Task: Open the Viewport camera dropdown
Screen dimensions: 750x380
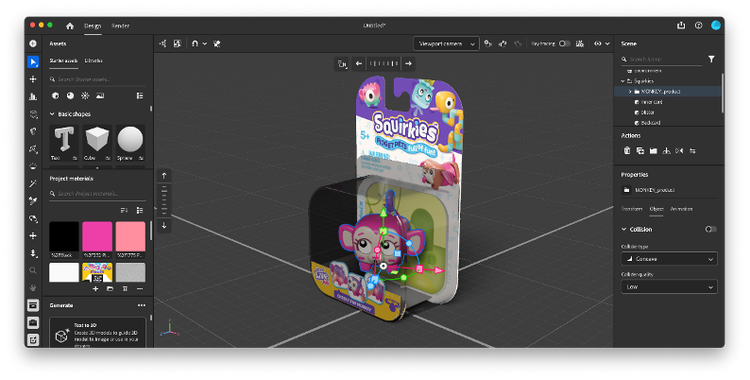Action: coord(446,44)
